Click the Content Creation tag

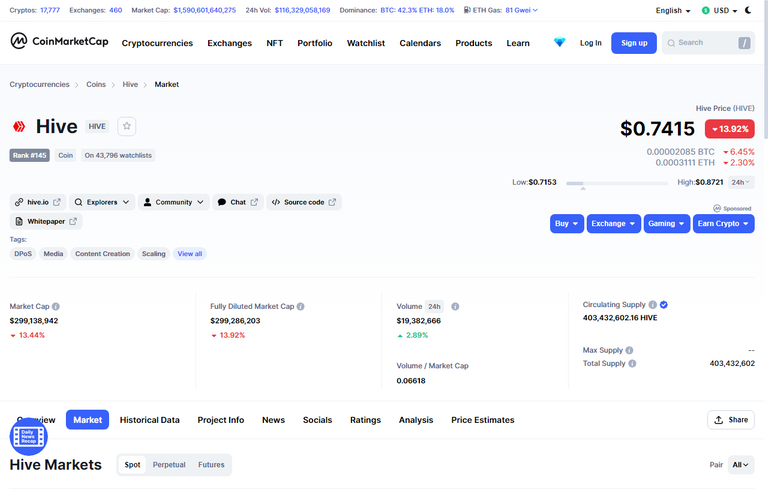pos(102,254)
